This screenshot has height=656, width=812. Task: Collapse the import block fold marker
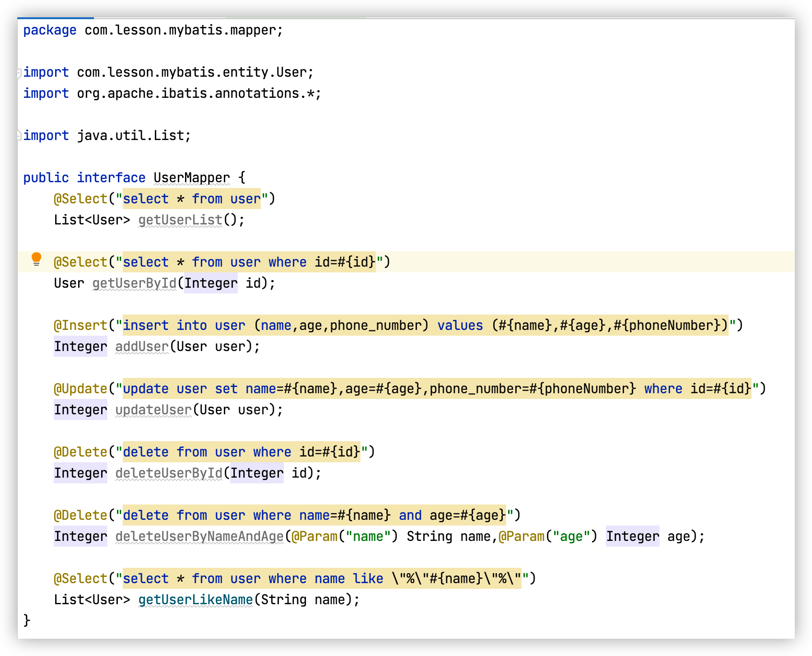tap(19, 73)
